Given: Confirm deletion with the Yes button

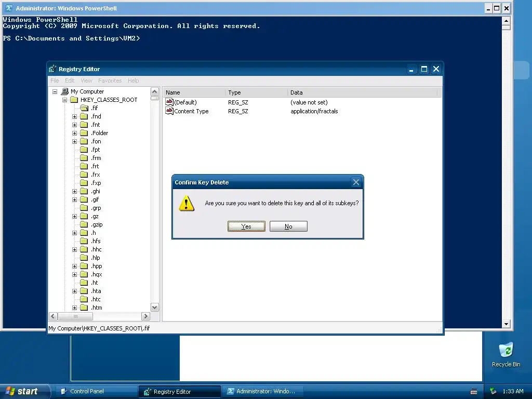Looking at the screenshot, I should click(246, 227).
